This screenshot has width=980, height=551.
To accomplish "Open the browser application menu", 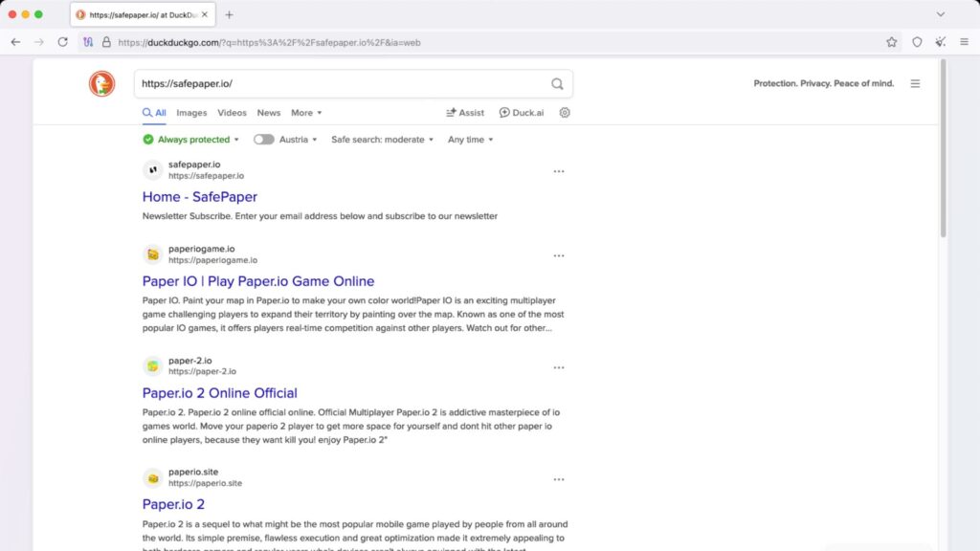I will tap(965, 42).
